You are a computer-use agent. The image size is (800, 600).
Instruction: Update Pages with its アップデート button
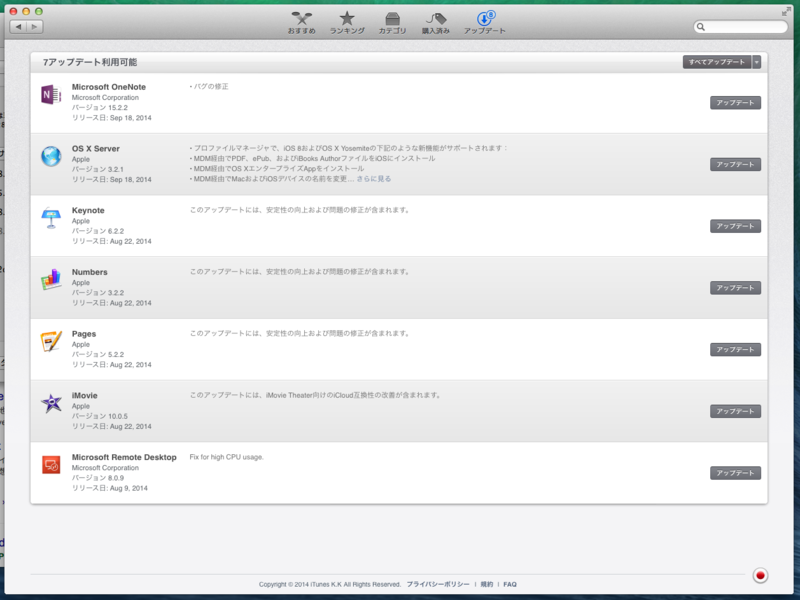735,349
